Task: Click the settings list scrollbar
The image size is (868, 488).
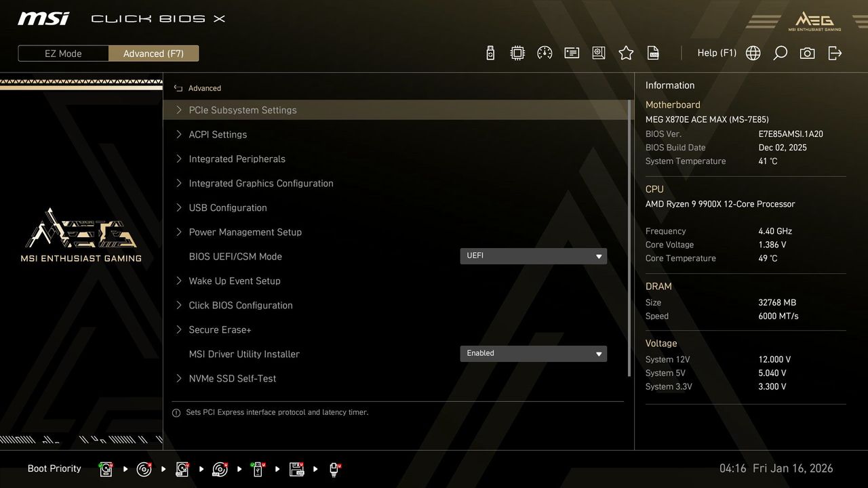Action: pyautogui.click(x=631, y=239)
